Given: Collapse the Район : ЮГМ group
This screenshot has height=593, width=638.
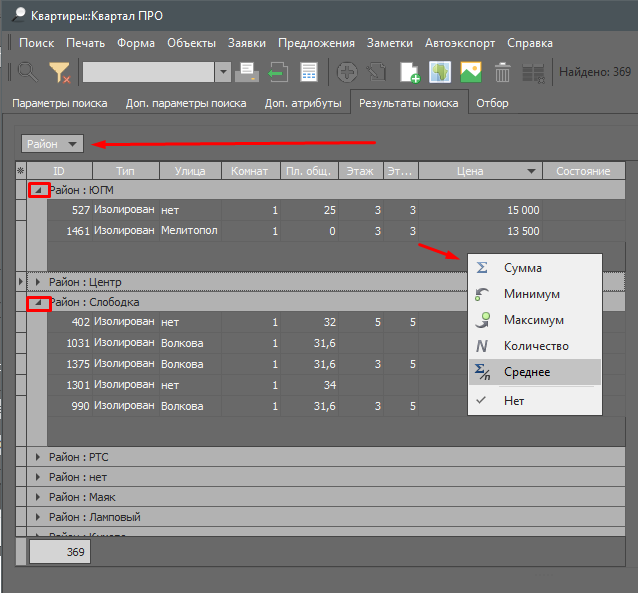Looking at the screenshot, I should 38,189.
